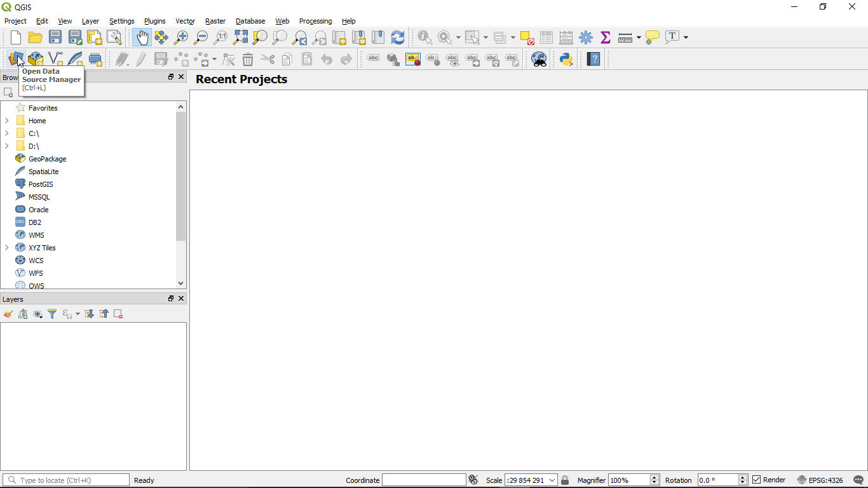Click the New GeoPackage Layer icon
The width and height of the screenshot is (868, 488).
[36, 60]
